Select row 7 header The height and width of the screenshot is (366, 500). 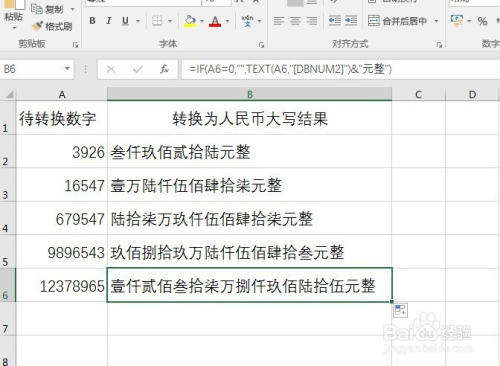7,319
